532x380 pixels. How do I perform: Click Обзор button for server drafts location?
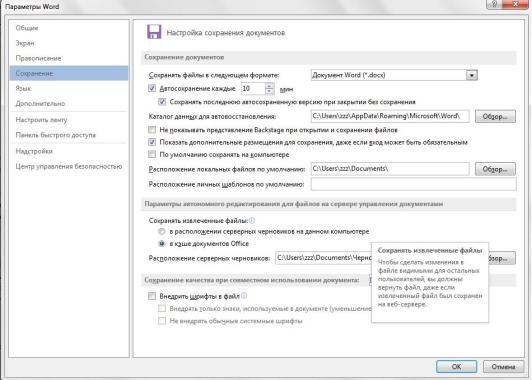502,258
